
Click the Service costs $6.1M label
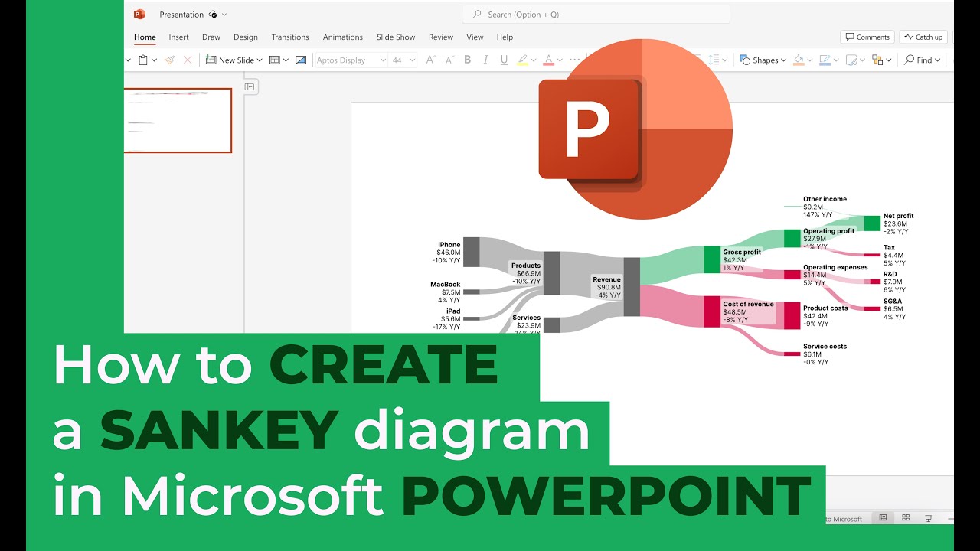[x=825, y=354]
